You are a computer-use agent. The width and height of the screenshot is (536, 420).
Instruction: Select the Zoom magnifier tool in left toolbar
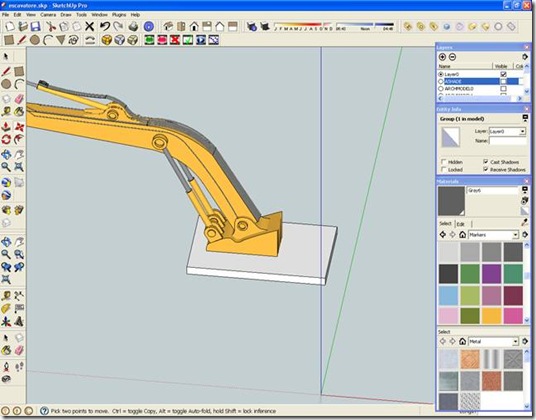(6, 167)
